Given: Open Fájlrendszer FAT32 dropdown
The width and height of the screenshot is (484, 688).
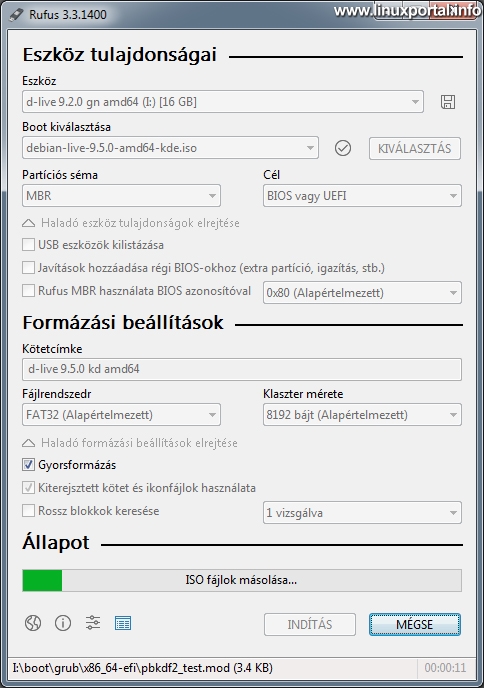Looking at the screenshot, I should tap(121, 415).
